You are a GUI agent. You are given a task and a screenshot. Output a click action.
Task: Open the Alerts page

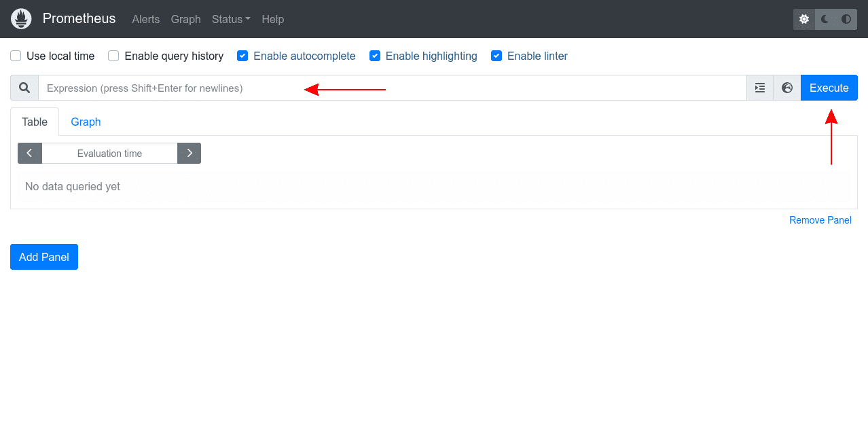(145, 19)
